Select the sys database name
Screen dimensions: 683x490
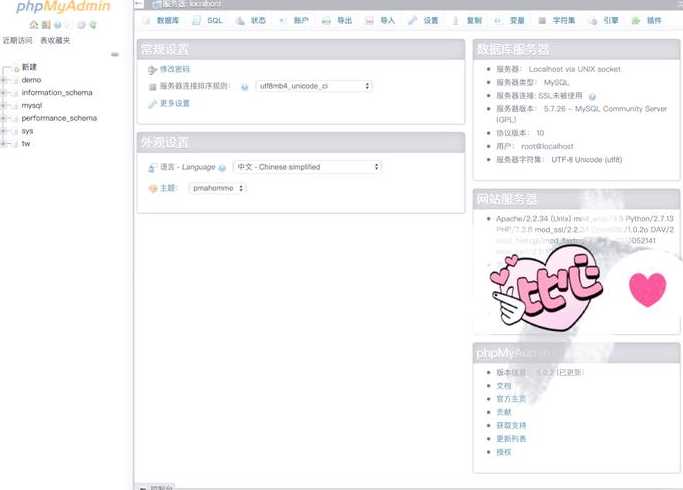point(27,131)
